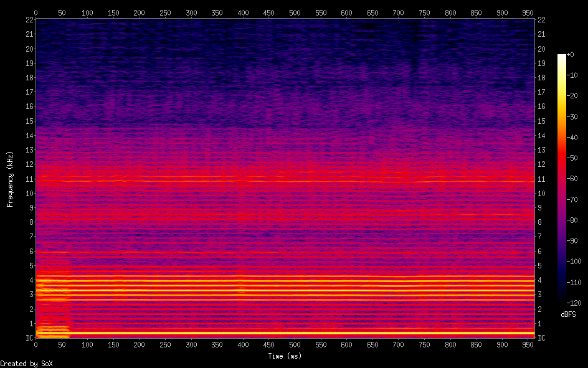Select the 0 ms tick on bottom time axis

click(36, 344)
